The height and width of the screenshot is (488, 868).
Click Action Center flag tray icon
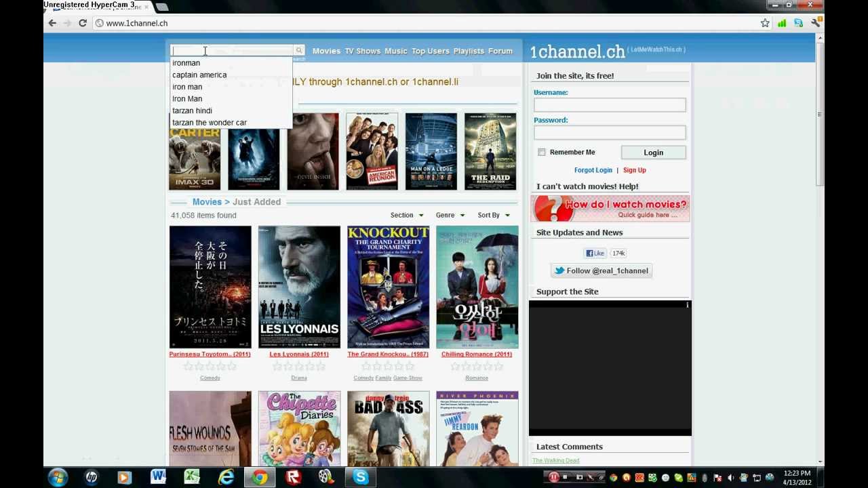[717, 478]
